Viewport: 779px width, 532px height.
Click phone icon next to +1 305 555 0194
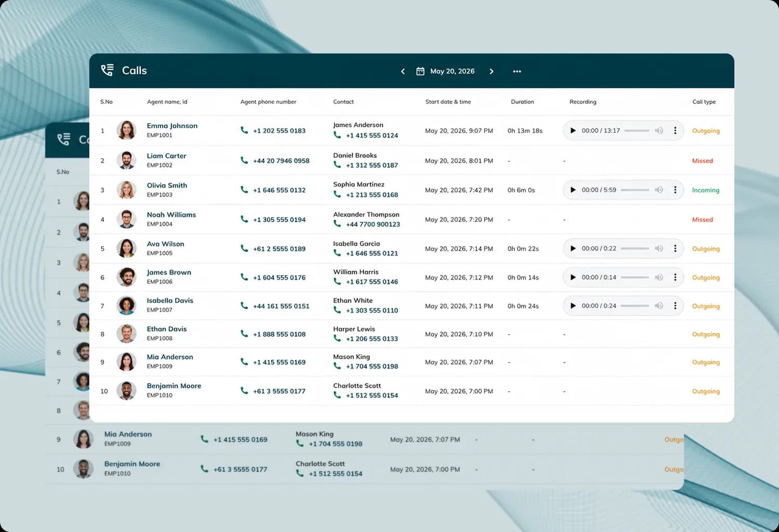click(244, 219)
